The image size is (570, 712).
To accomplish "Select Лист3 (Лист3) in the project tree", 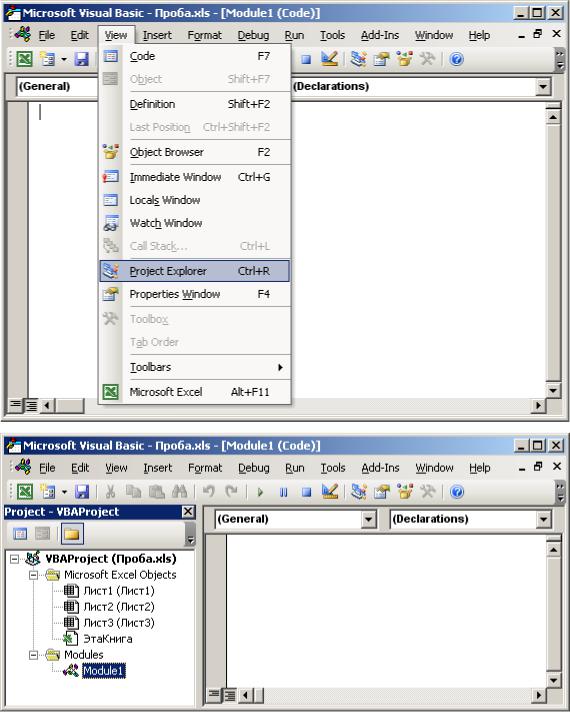I will (119, 623).
